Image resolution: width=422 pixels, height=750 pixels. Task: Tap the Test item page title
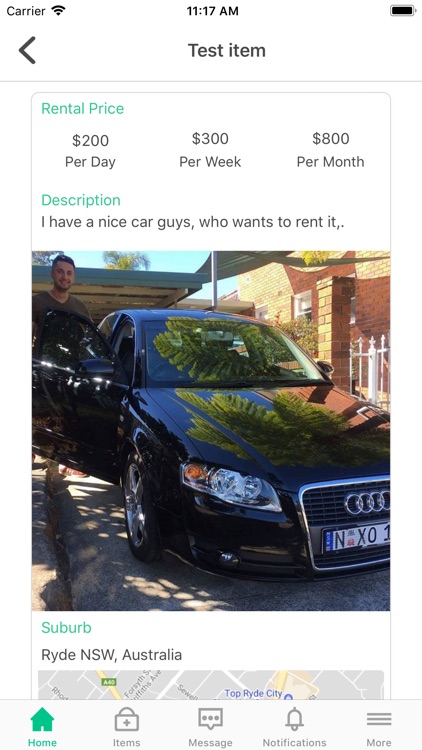pos(227,50)
